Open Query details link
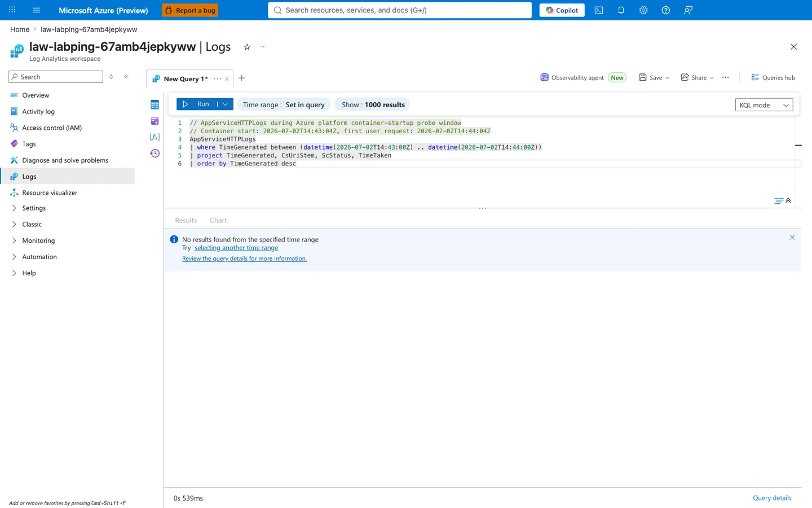This screenshot has height=508, width=812. 772,498
